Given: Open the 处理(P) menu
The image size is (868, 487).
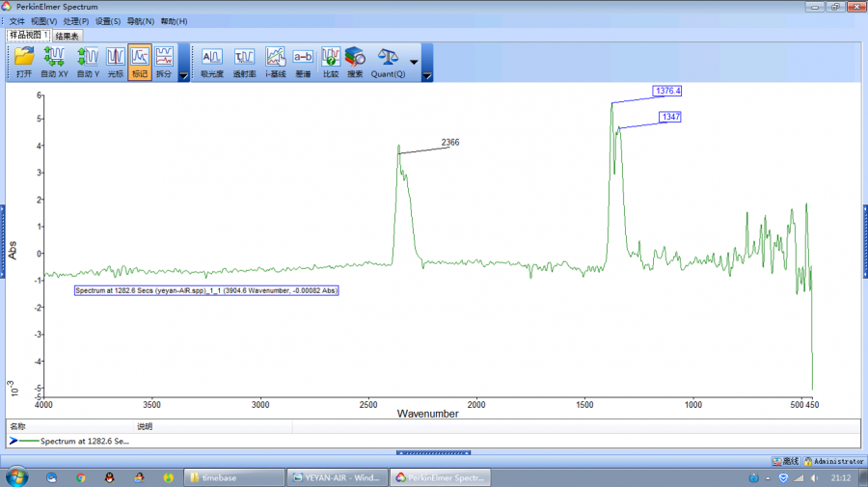Looking at the screenshot, I should point(76,20).
